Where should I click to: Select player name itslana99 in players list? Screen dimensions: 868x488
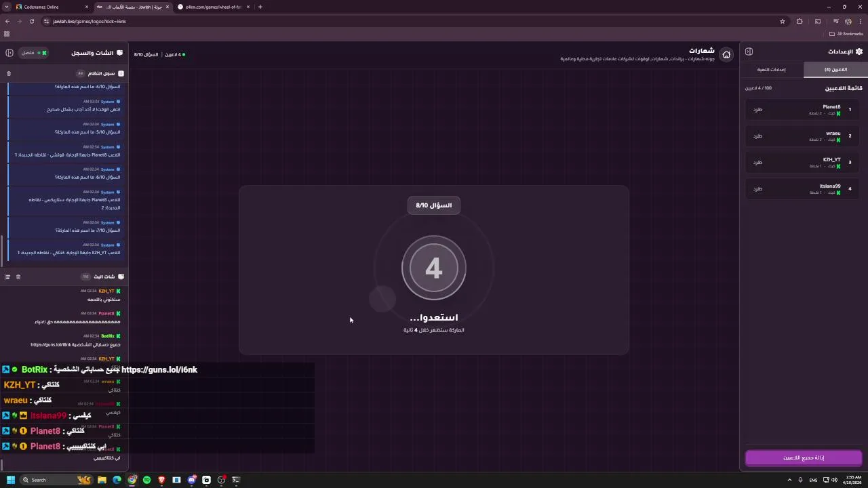830,186
